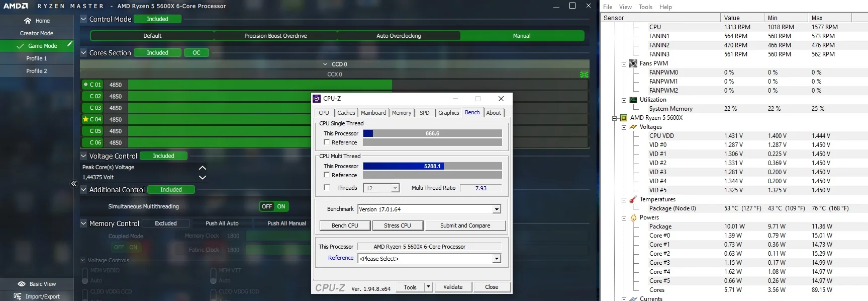Click the thermometer icon next to Temperatures
The height and width of the screenshot is (301, 868).
pos(633,199)
